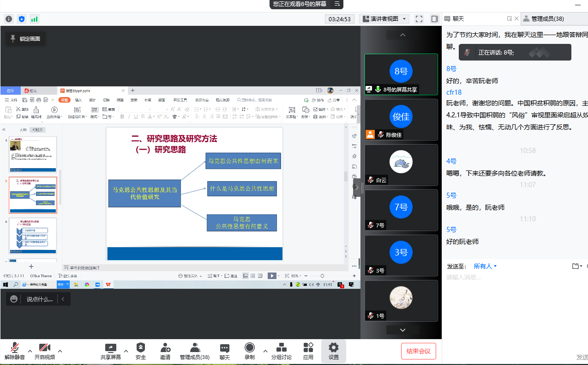Click the 说点什么... reaction button

coord(34,299)
